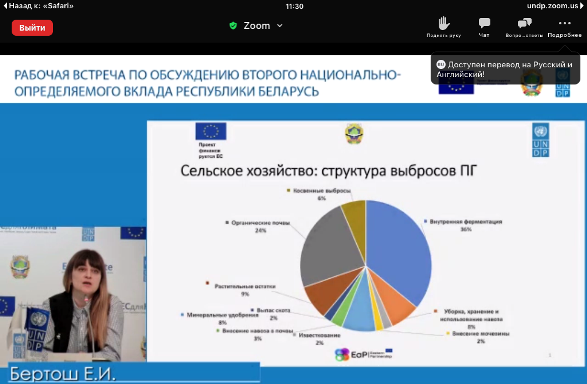
Task: Click the Zoom title text
Action: [x=257, y=26]
